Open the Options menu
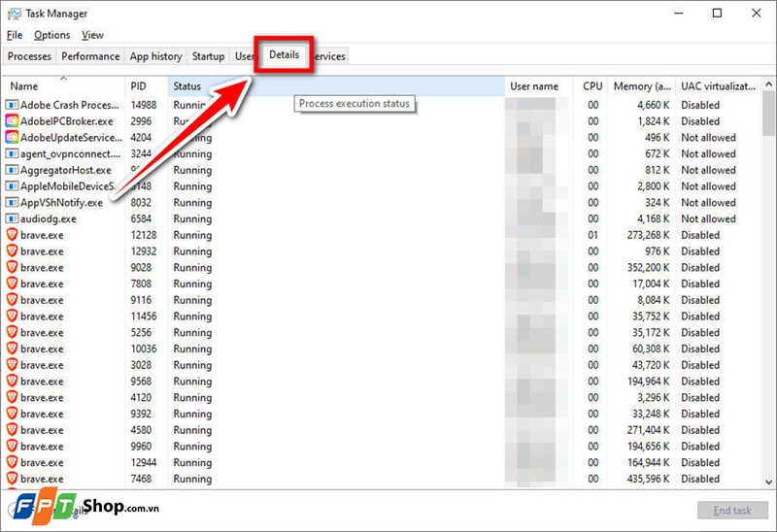The width and height of the screenshot is (777, 532). point(52,35)
